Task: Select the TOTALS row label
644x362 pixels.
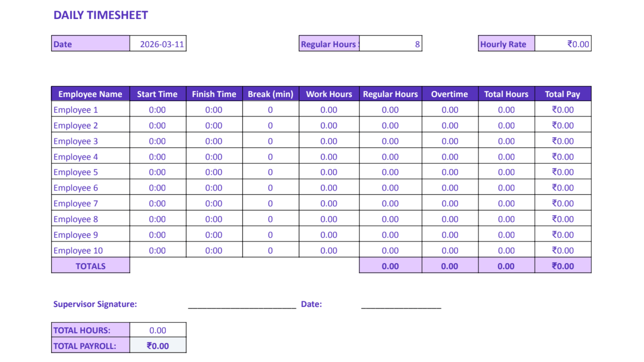Action: pyautogui.click(x=91, y=266)
